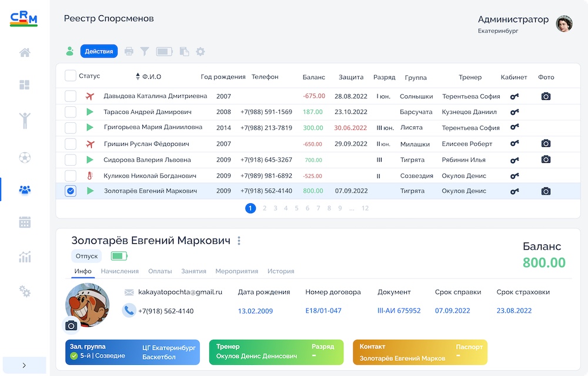Click the phone call icon in Инфо
Viewport: 588px width, 376px height.
(129, 310)
